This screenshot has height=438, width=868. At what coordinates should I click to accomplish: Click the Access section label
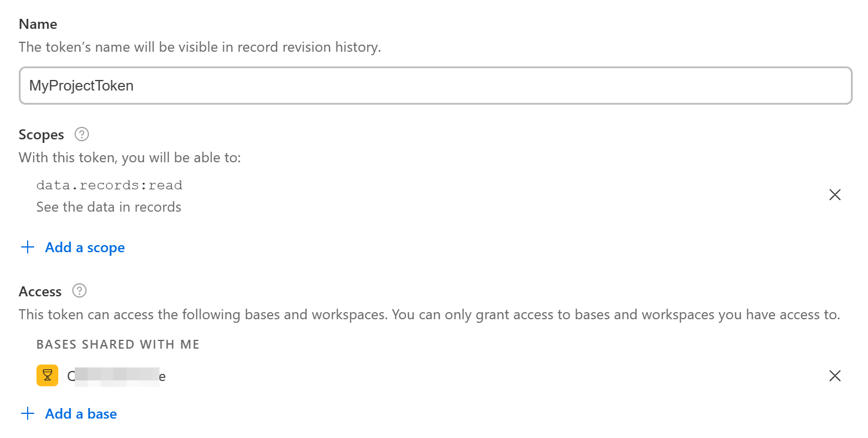40,292
